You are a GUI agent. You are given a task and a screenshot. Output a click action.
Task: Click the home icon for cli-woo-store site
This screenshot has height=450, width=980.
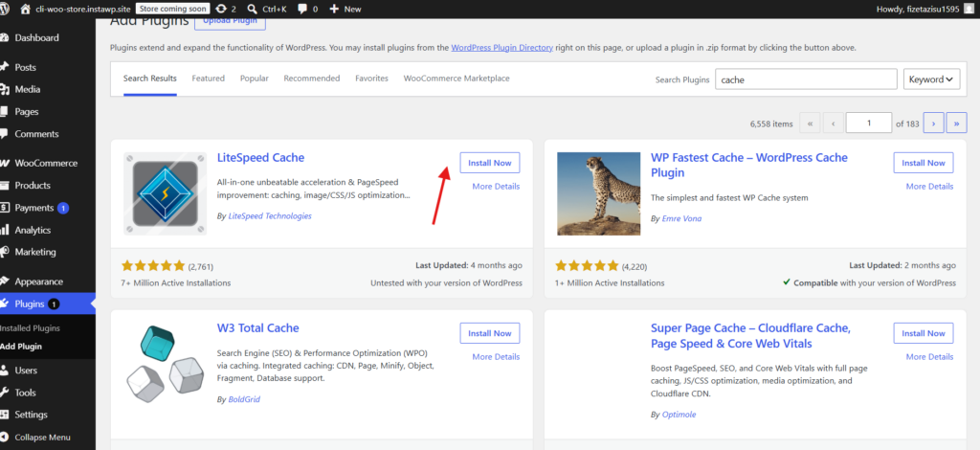pyautogui.click(x=25, y=9)
